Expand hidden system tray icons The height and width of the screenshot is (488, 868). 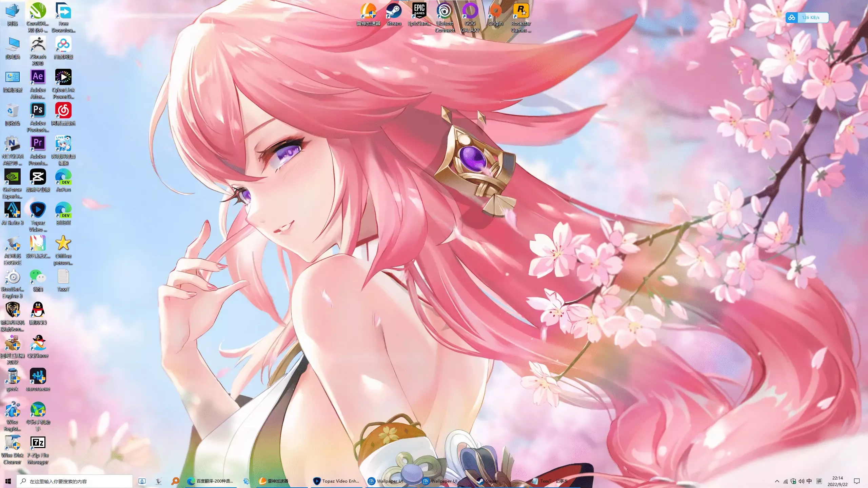pyautogui.click(x=777, y=481)
